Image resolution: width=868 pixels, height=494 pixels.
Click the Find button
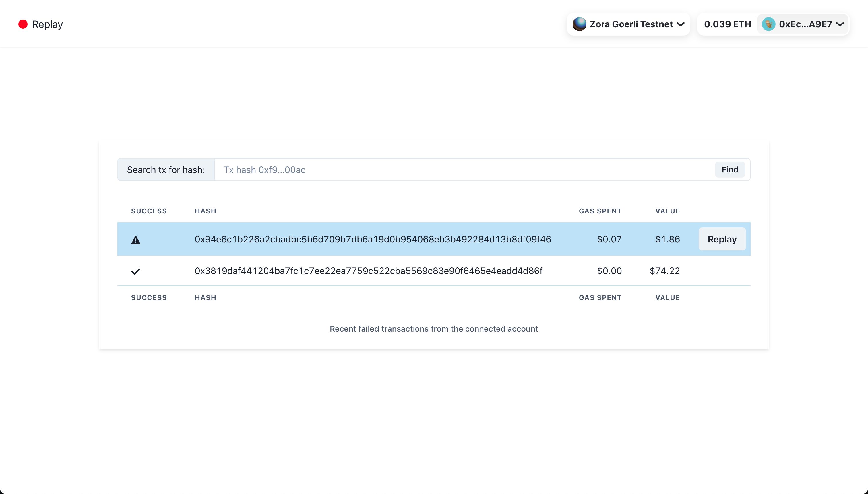(730, 170)
